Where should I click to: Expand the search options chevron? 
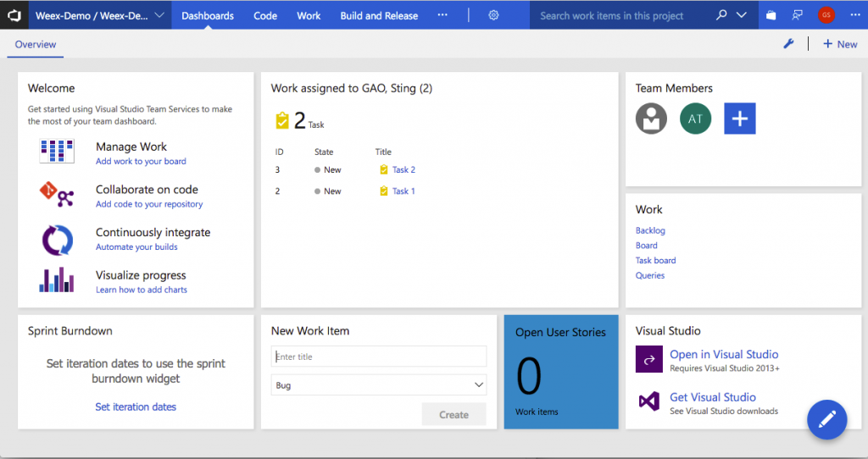(741, 15)
